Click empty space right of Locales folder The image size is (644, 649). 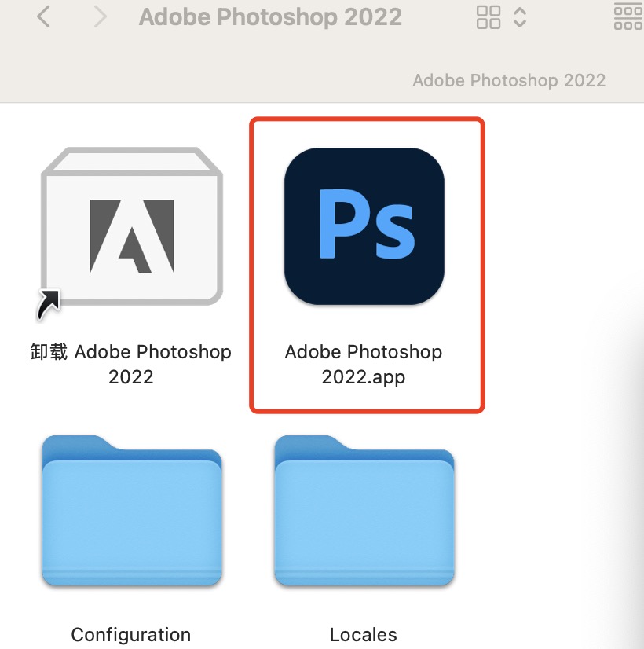coord(550,519)
